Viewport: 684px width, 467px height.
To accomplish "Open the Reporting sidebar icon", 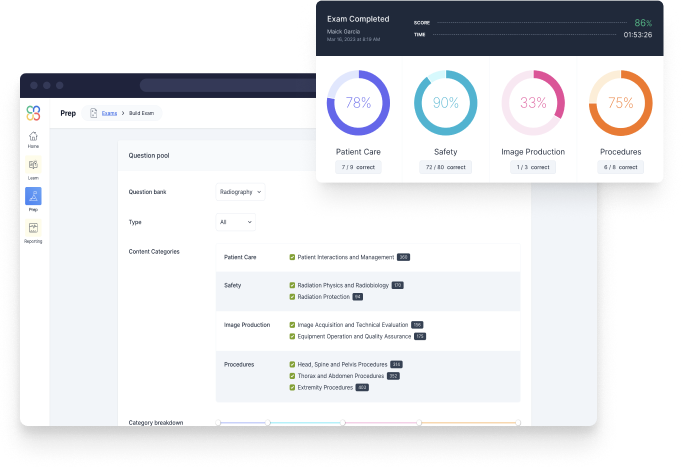I will click(x=34, y=229).
